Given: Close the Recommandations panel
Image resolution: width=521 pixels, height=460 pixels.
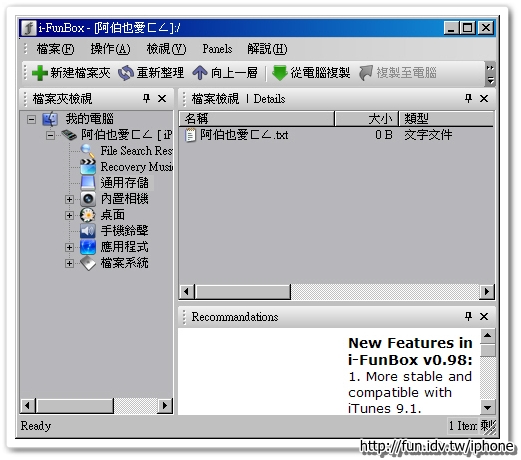Looking at the screenshot, I should coord(484,316).
